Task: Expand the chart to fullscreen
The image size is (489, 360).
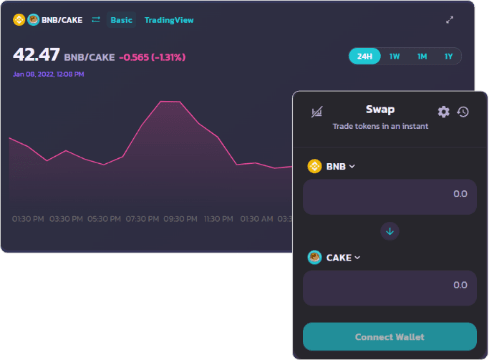Action: tap(450, 20)
